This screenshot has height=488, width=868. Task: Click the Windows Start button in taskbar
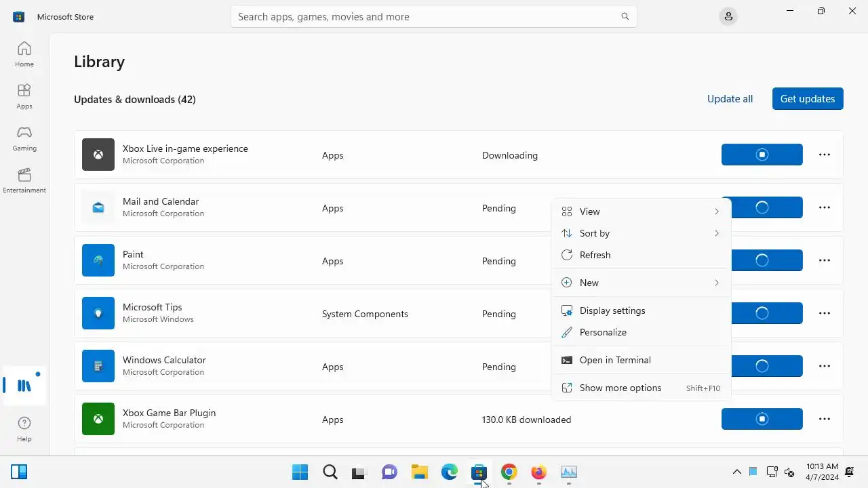point(300,472)
